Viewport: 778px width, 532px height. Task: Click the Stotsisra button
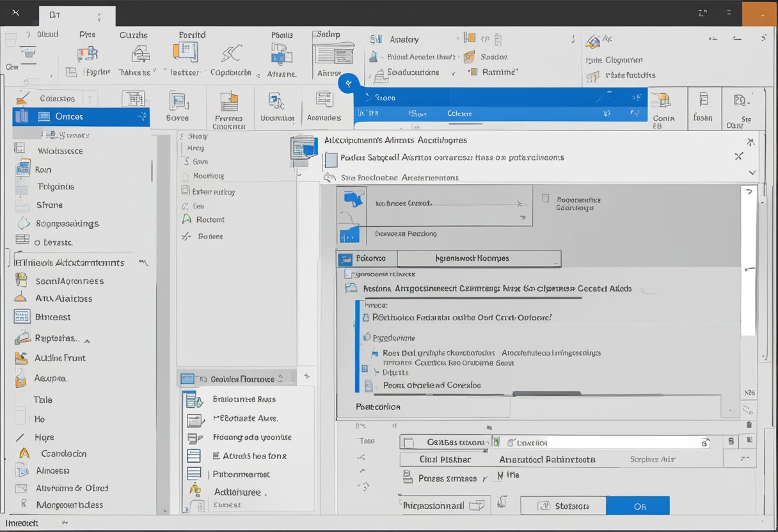click(563, 506)
